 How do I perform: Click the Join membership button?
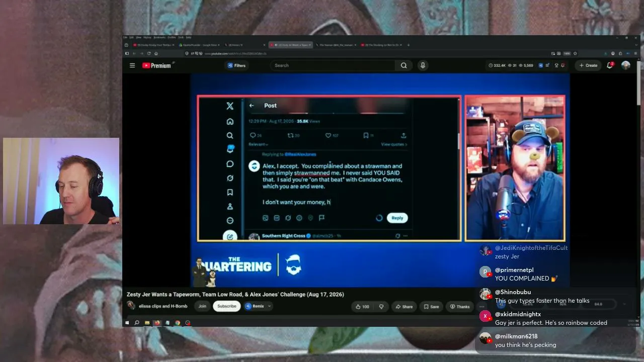point(202,306)
